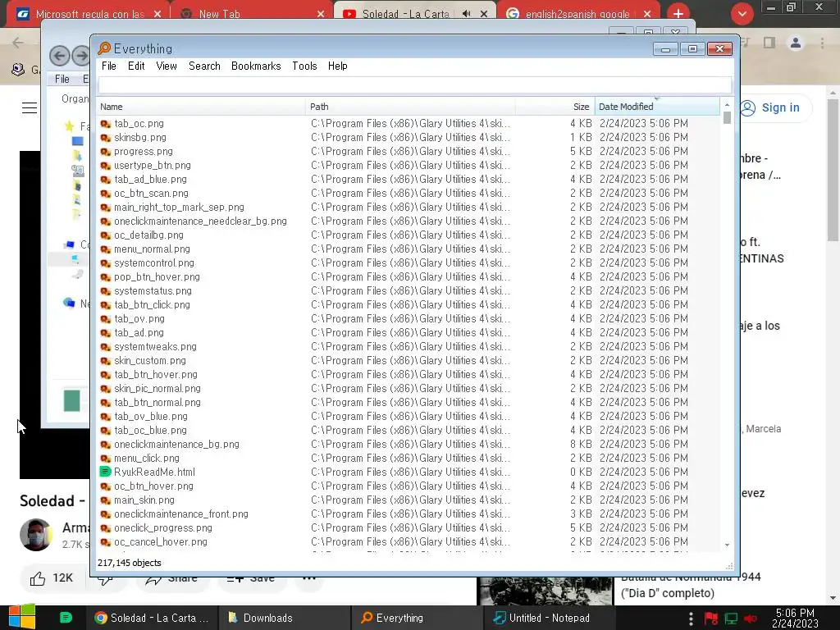Click Back arrow in Downloads explorer window
This screenshot has height=630, width=840.
coord(59,56)
